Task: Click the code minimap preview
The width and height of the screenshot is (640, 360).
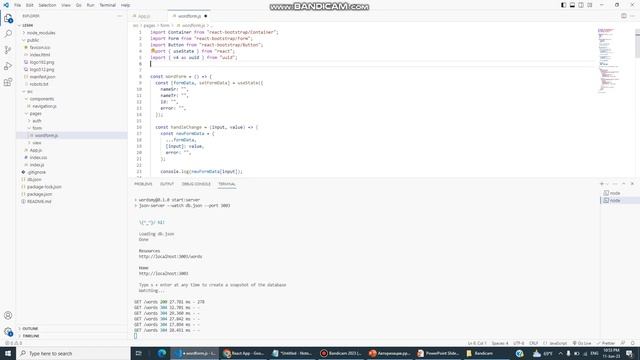Action: tap(608, 61)
